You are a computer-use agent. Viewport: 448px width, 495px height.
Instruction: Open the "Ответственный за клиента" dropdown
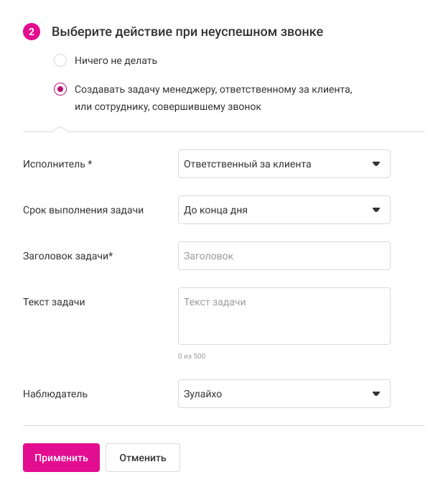pyautogui.click(x=284, y=164)
